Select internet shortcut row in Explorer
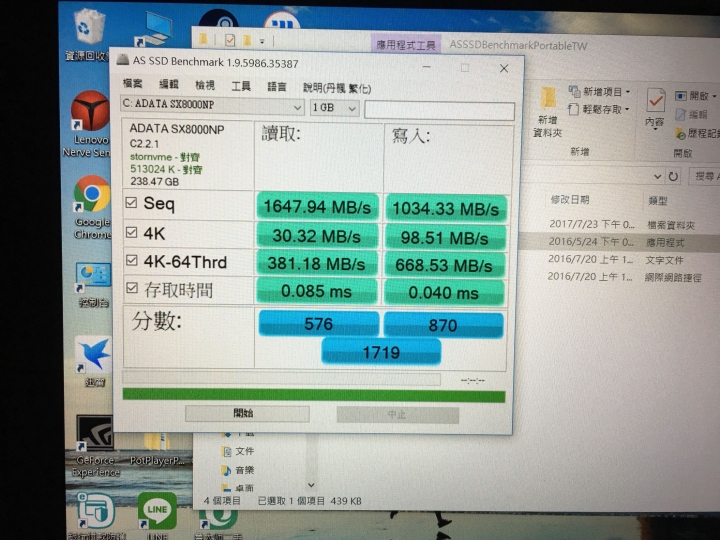 pyautogui.click(x=620, y=277)
